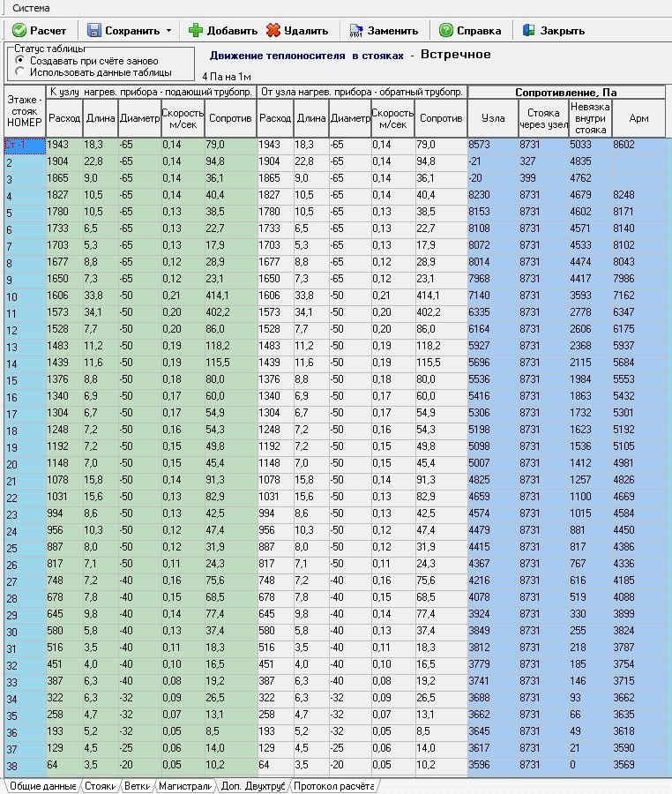Click the Доп. Двухтруб tab
Viewport: 672px width, 794px height.
pos(252,785)
